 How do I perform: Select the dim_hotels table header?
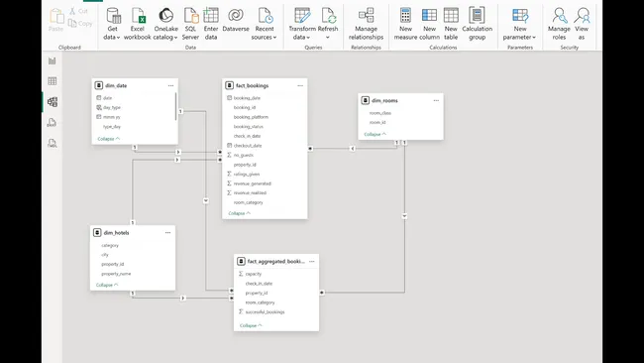[x=133, y=233]
